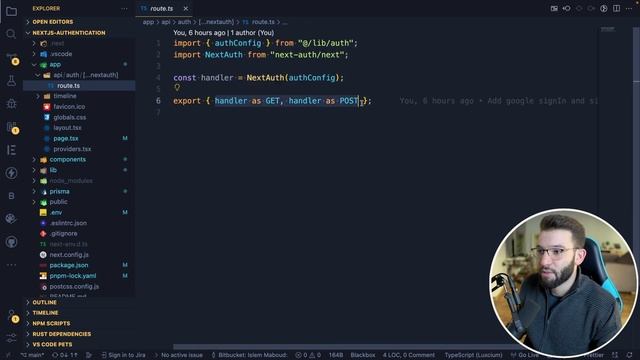Expand the .vscode folder
Viewport: 640px width, 360px height.
61,54
